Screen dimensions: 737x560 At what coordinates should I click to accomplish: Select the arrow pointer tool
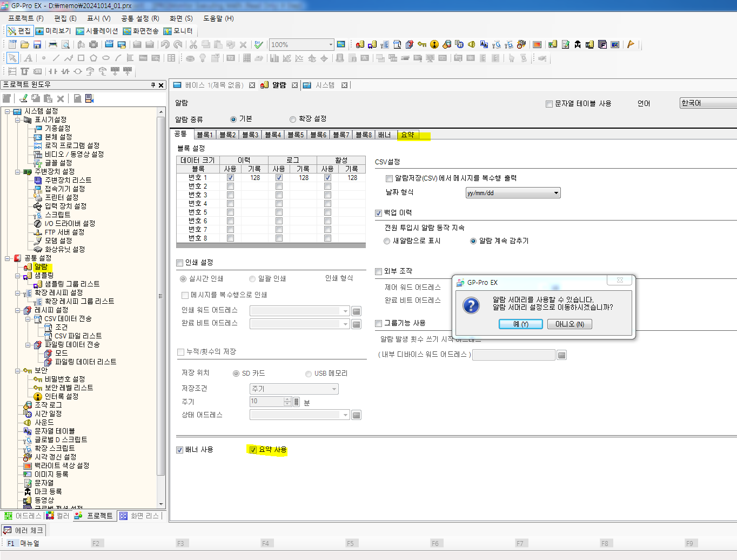coord(12,58)
